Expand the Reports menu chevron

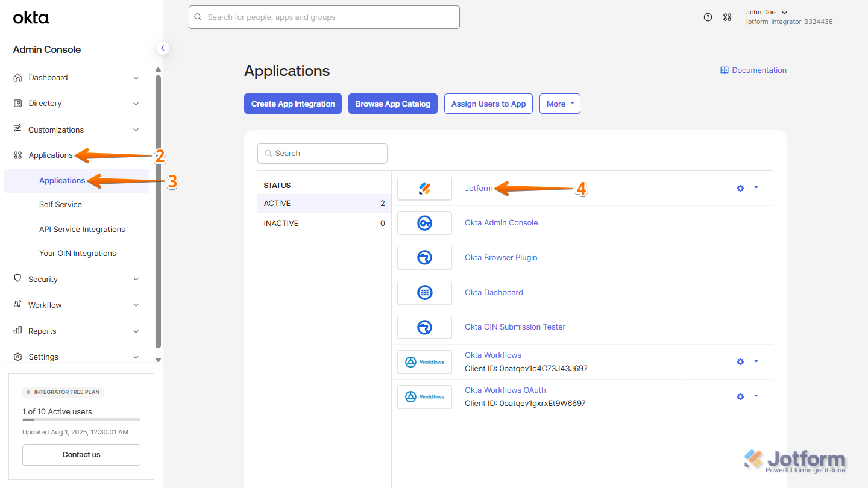pyautogui.click(x=136, y=331)
